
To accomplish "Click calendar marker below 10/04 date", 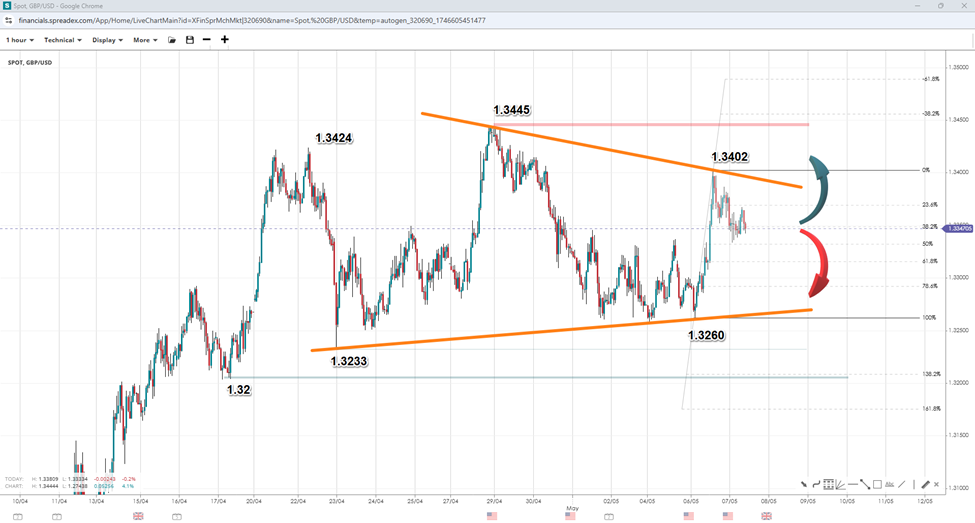I will coord(18,516).
